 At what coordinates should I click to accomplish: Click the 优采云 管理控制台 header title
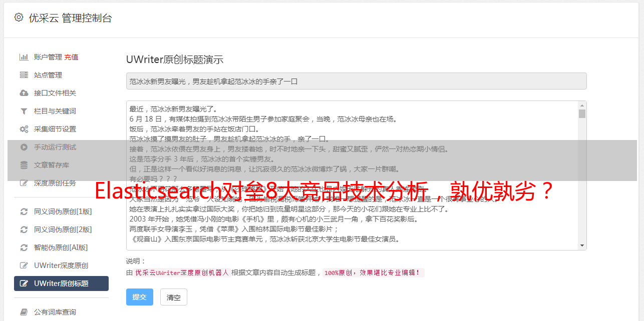tap(70, 18)
